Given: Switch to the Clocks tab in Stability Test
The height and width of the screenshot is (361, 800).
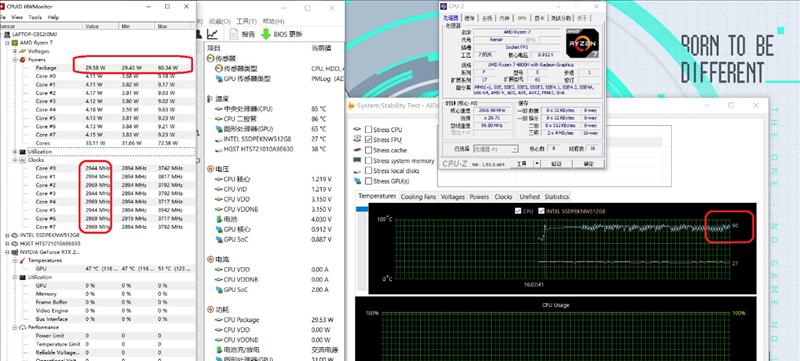Looking at the screenshot, I should [x=503, y=197].
